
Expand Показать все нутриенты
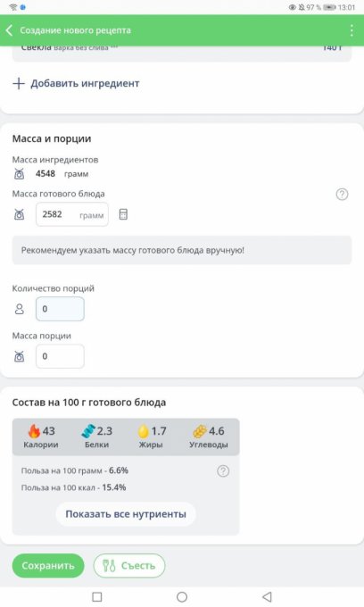coord(126,514)
